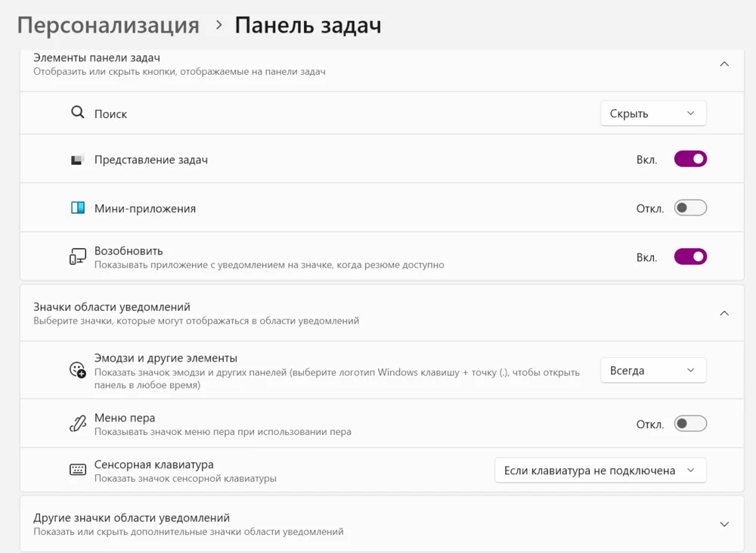Image resolution: width=756 pixels, height=553 pixels.
Task: Click the breadcrumb chevron separator
Action: (x=219, y=25)
